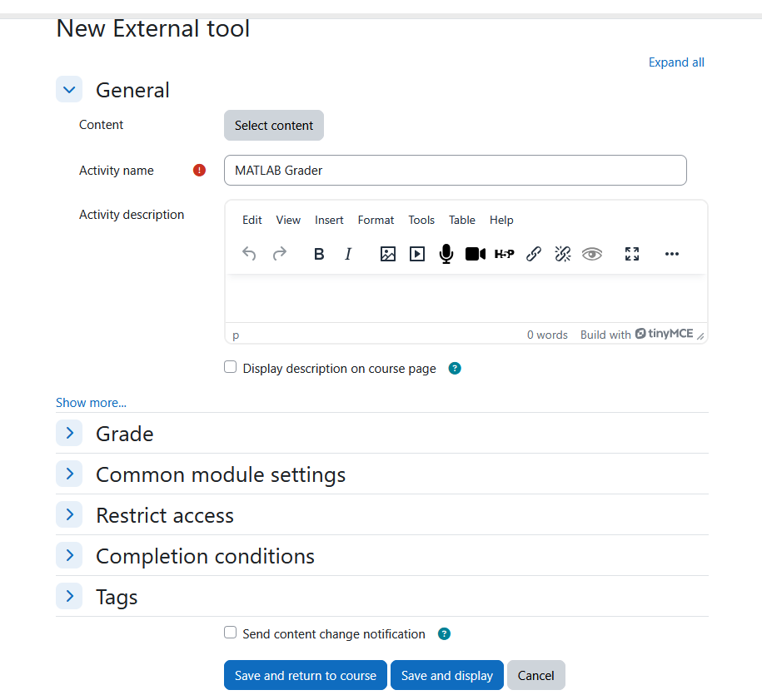Click Save and display button

point(447,675)
